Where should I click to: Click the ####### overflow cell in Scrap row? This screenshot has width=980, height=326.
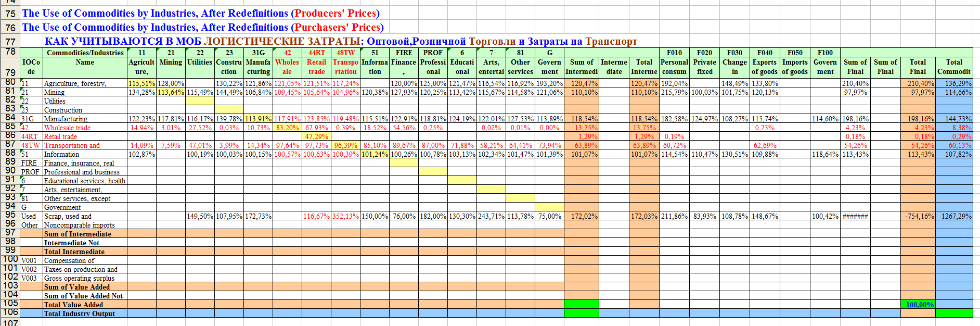point(855,216)
